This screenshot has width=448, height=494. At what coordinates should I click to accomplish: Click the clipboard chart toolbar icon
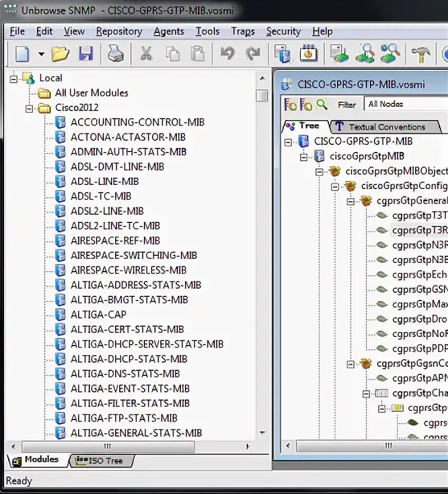coord(308,53)
